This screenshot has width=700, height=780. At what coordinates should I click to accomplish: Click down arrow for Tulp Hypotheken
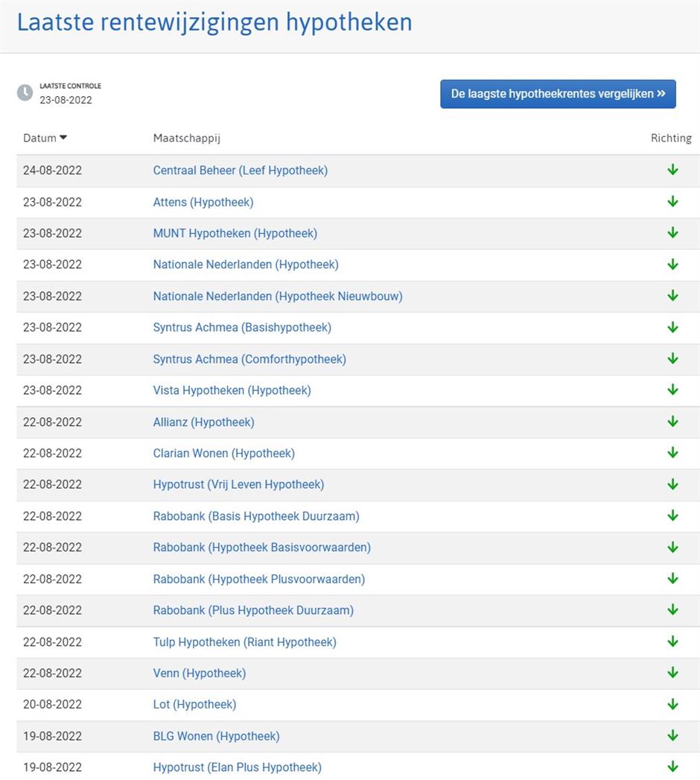point(672,641)
